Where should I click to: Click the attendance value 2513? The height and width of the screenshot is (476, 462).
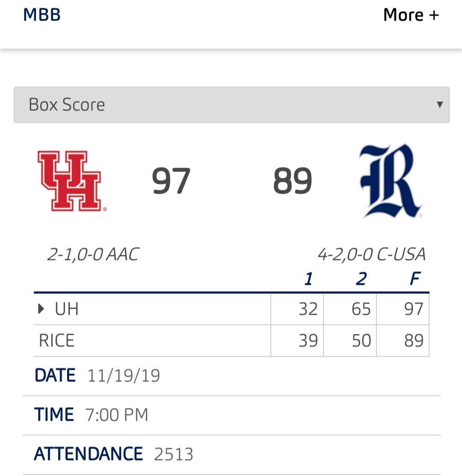tap(173, 454)
